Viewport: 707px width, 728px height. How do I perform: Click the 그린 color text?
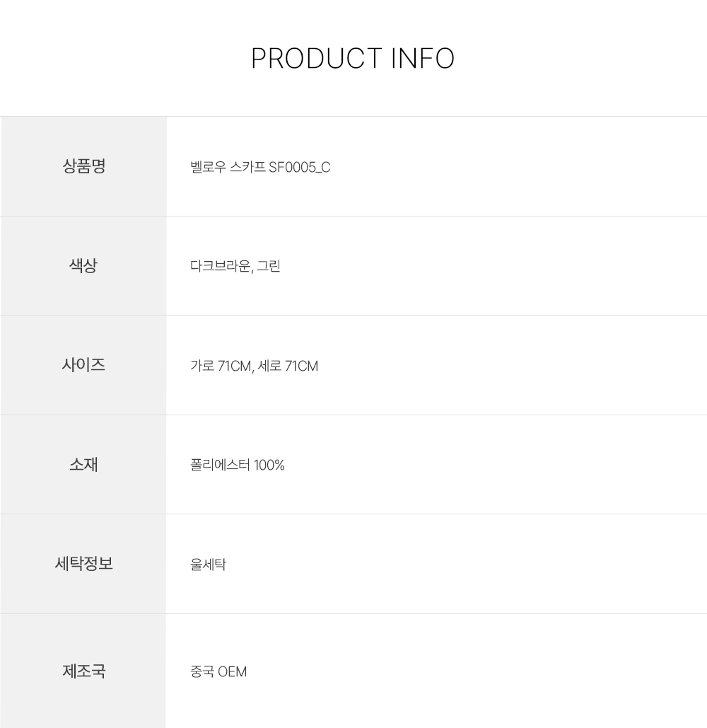tap(269, 267)
